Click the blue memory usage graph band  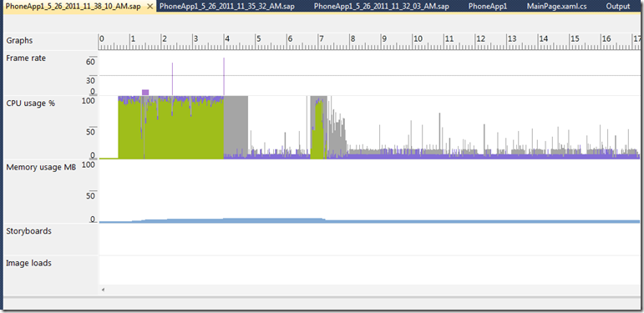coord(369,221)
